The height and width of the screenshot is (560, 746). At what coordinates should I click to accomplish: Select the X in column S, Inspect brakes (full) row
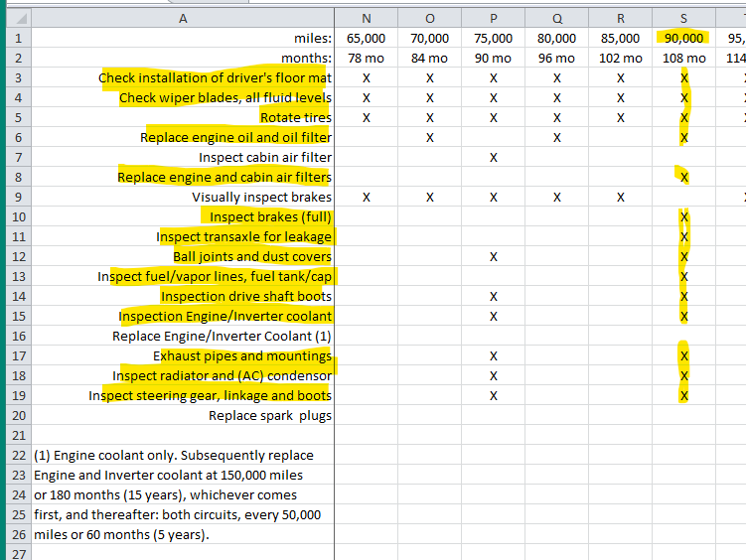[683, 216]
